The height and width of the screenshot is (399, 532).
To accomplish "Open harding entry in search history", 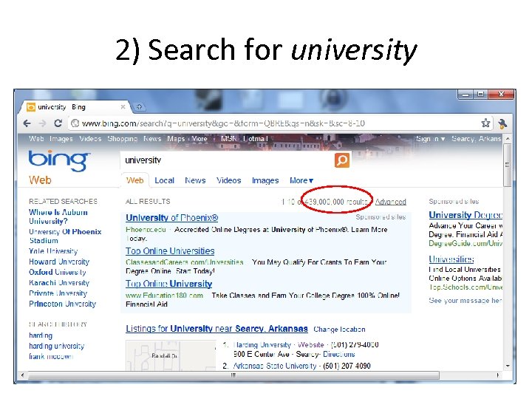I will tap(41, 335).
